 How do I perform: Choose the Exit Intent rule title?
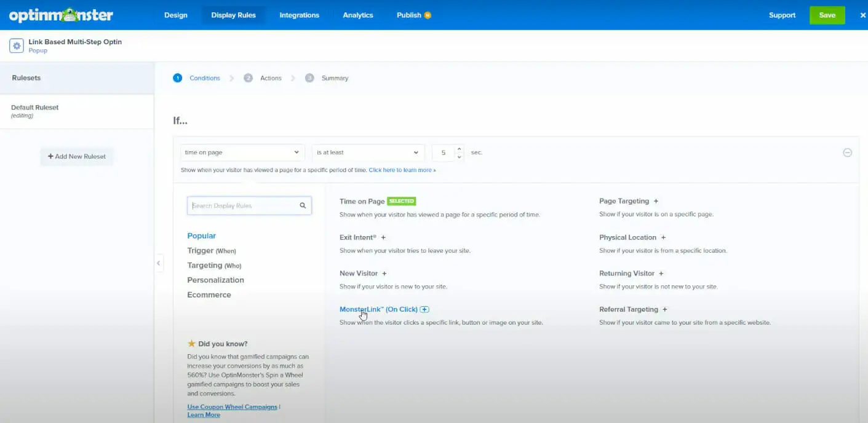pos(358,237)
